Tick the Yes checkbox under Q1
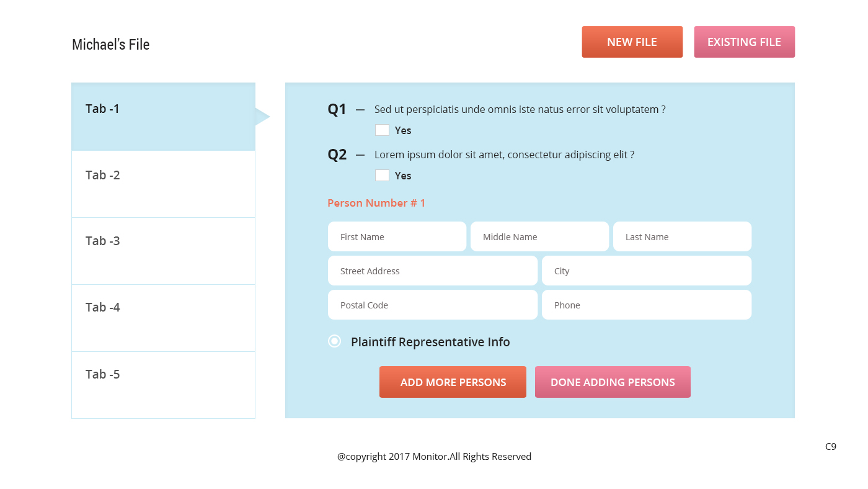 382,130
